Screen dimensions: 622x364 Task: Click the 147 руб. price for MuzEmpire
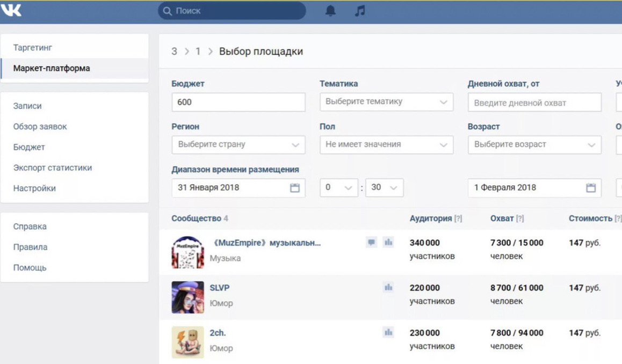tap(585, 243)
